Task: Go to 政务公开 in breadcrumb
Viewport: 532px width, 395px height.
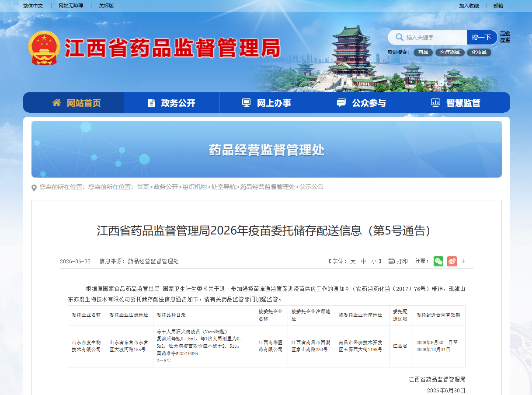Action: pyautogui.click(x=166, y=187)
